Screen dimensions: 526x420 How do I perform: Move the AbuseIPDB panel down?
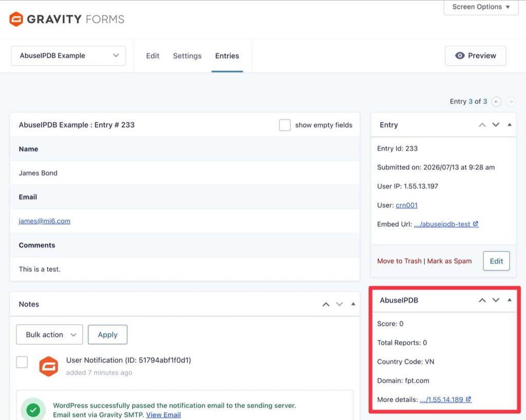(496, 300)
